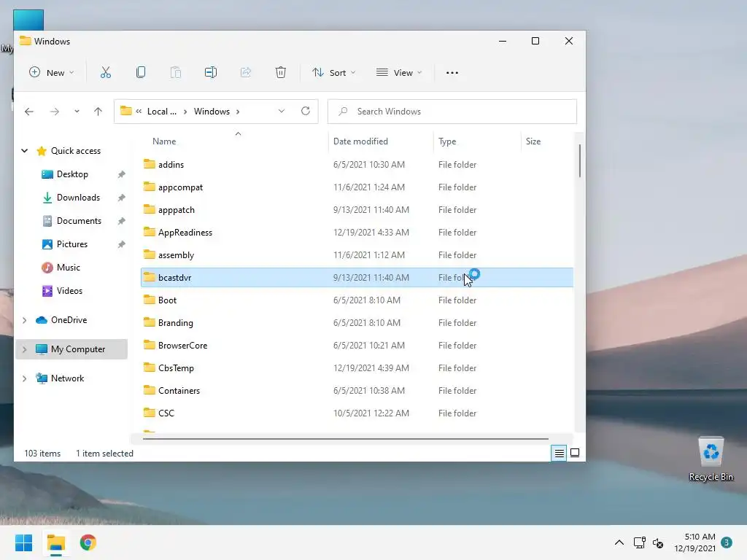Switch to details view icon in status bar

pyautogui.click(x=560, y=454)
